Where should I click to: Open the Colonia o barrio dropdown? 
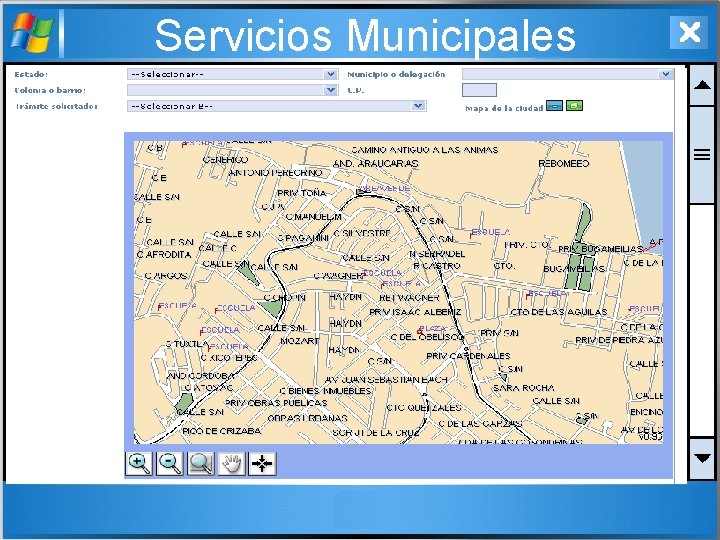[x=233, y=90]
